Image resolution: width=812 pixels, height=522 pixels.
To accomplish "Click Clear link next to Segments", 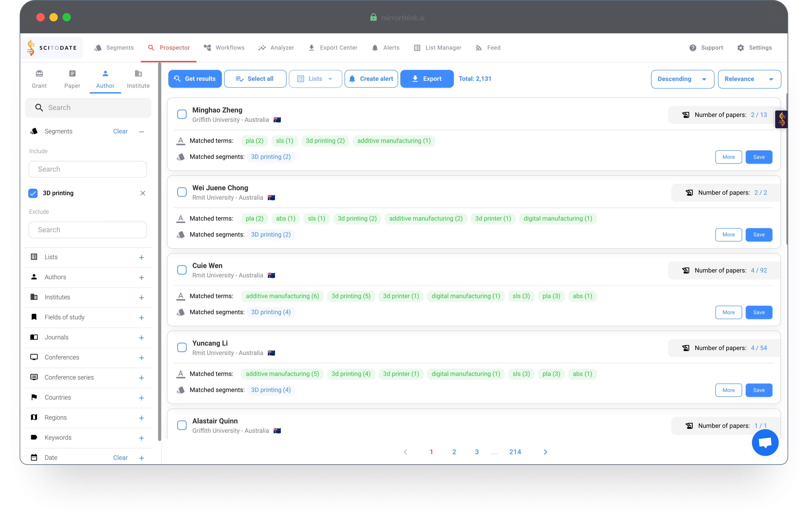I will tap(120, 131).
